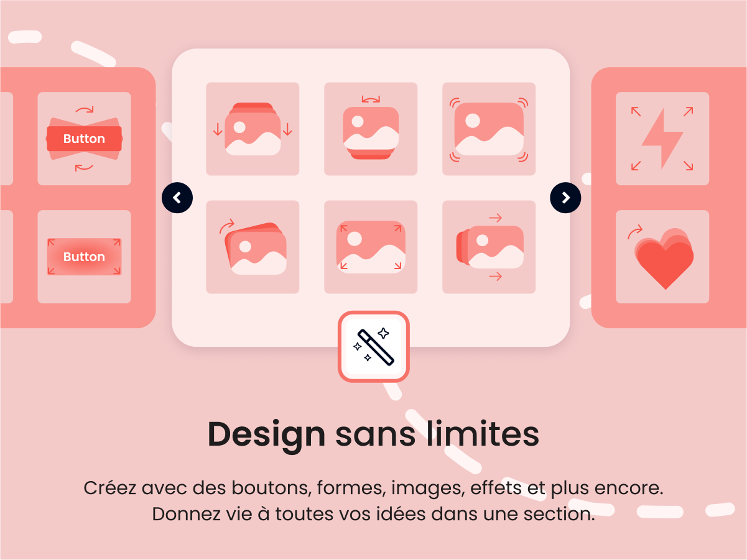
Task: Choose the image flip rotation effect tile
Action: click(x=371, y=129)
